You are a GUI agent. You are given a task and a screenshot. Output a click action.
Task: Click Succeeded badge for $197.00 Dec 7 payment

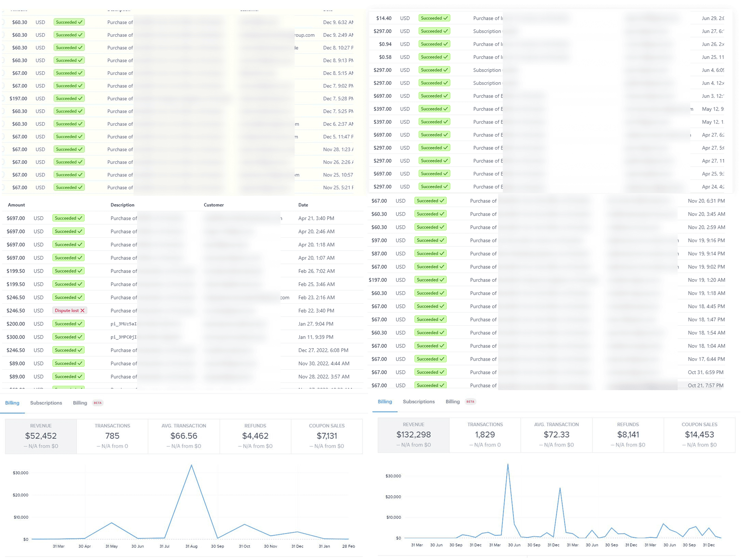(69, 99)
